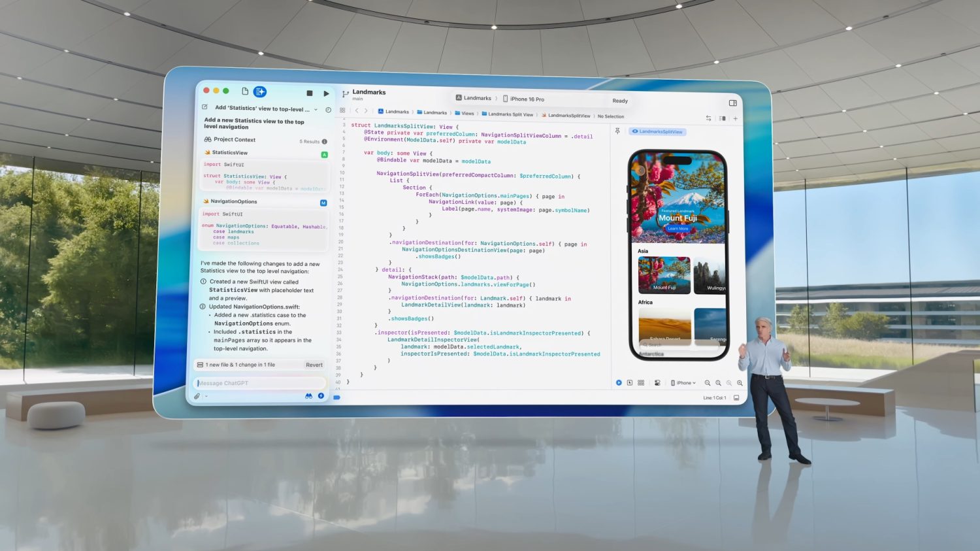Open the preview variants grid icon
The height and width of the screenshot is (551, 980).
[x=640, y=382]
